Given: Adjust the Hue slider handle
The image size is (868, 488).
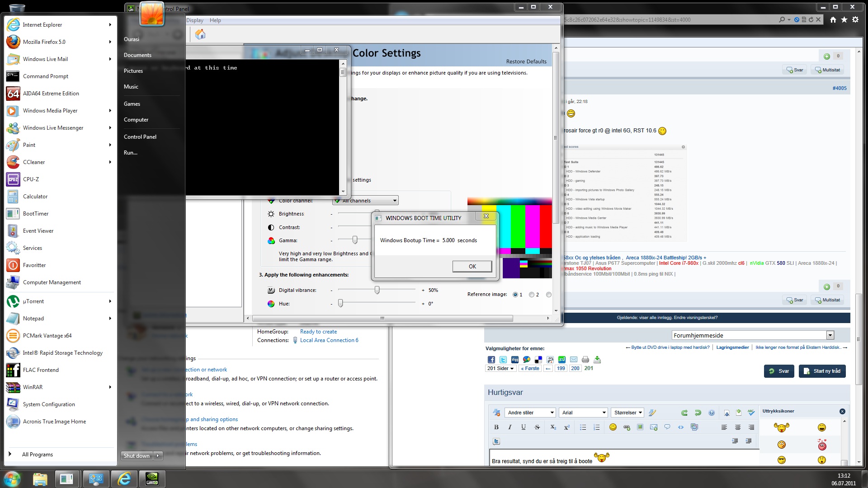Looking at the screenshot, I should point(340,304).
